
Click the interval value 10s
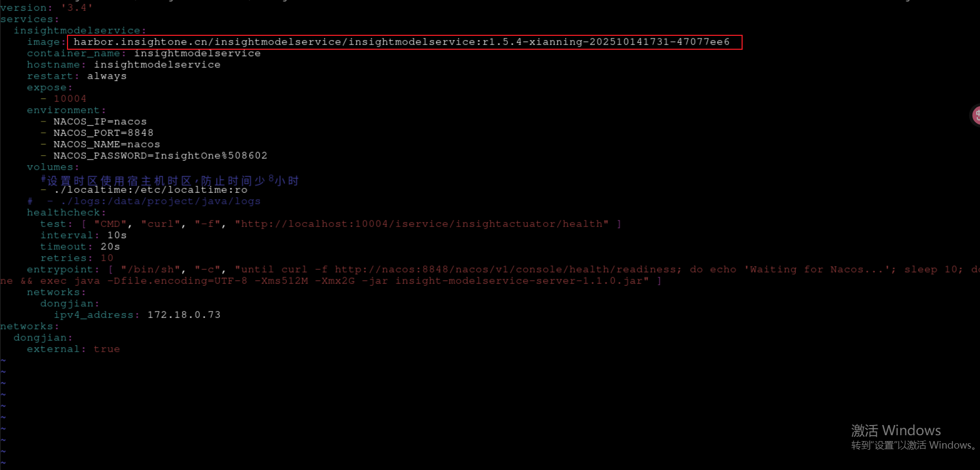(x=117, y=236)
